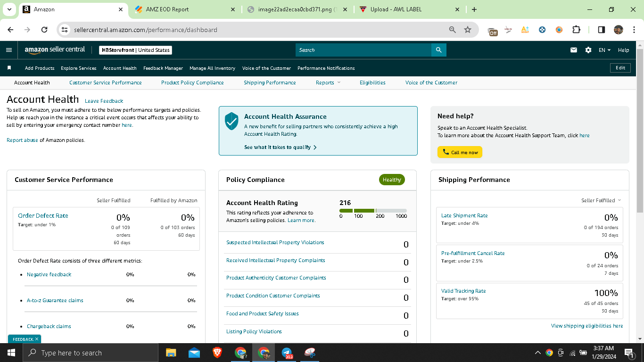
Task: Open the settings gear icon
Action: 588,50
